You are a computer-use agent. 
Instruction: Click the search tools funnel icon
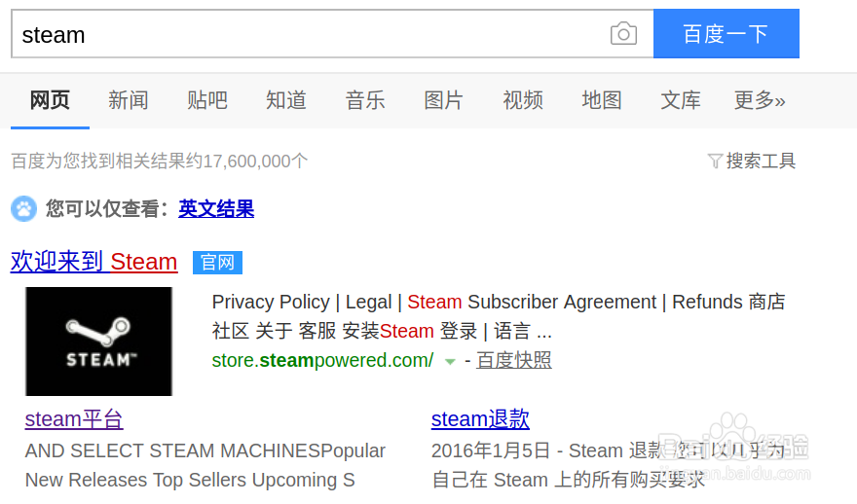[x=715, y=162]
